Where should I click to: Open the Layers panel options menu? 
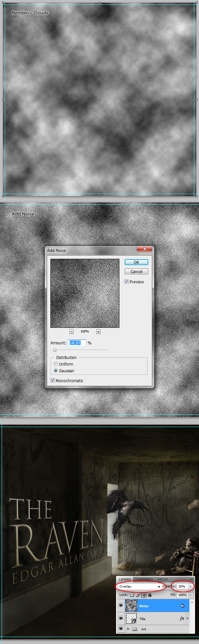[191, 579]
